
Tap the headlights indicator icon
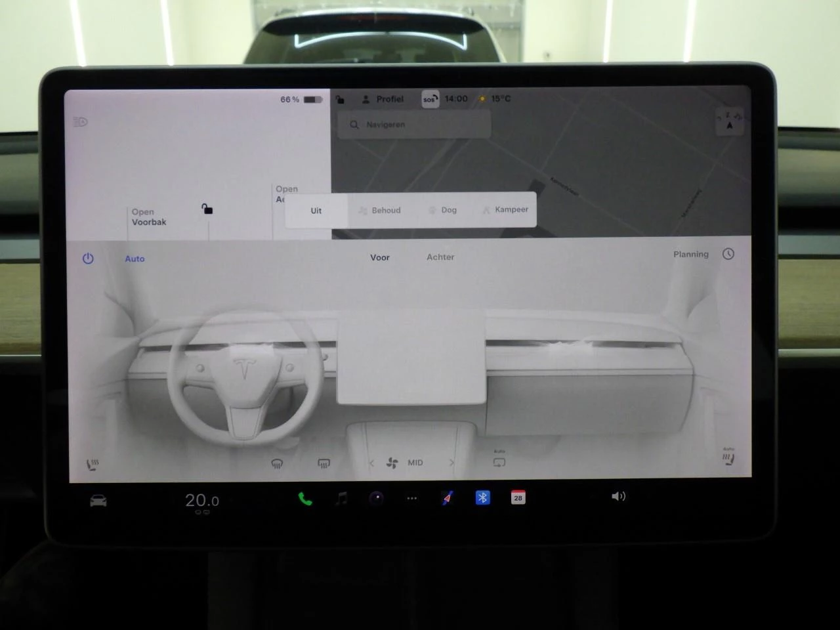(80, 122)
